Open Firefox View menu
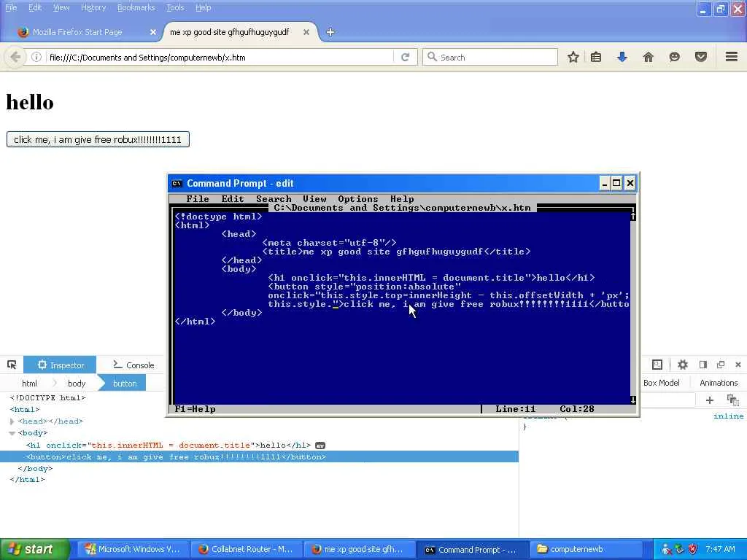The image size is (747, 560). click(x=61, y=7)
